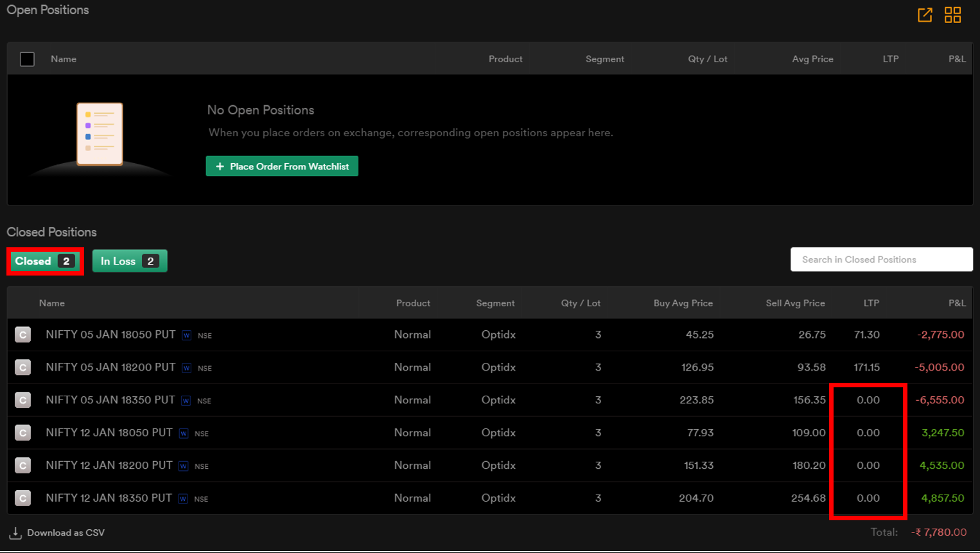
Task: Select NIFTY 05 JAN 18200 PUT name
Action: click(110, 367)
